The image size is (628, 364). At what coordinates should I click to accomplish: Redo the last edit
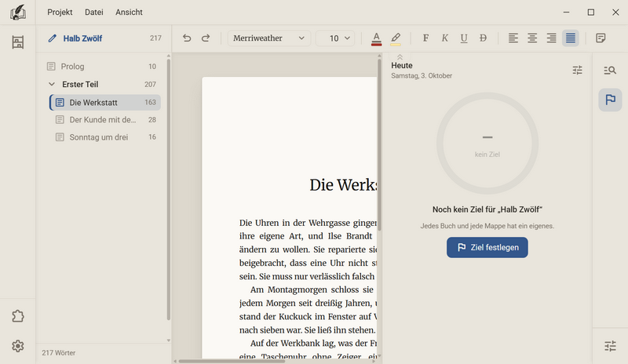coord(206,38)
